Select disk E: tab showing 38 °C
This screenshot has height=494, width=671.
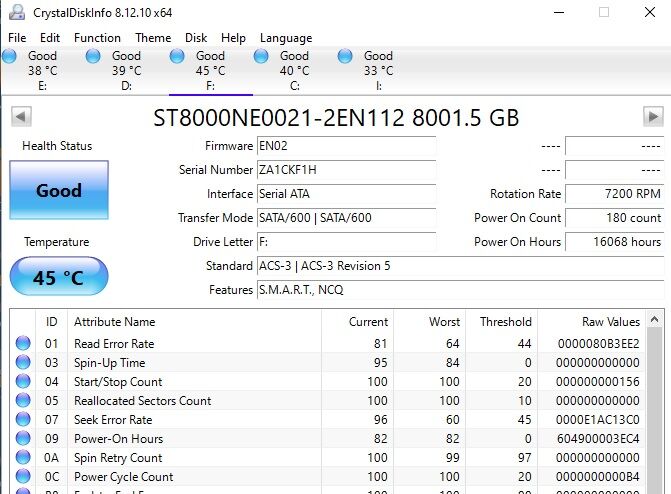click(x=42, y=71)
